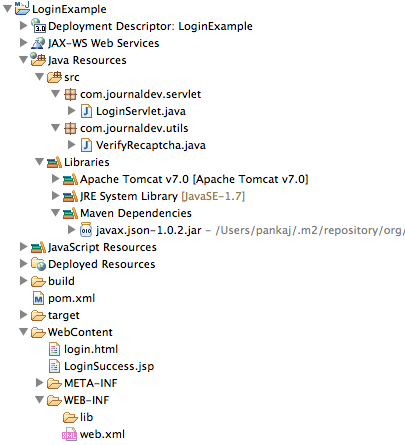This screenshot has width=405, height=445.
Task: Expand the Apache Tomcat v7.0 library
Action: point(56,179)
